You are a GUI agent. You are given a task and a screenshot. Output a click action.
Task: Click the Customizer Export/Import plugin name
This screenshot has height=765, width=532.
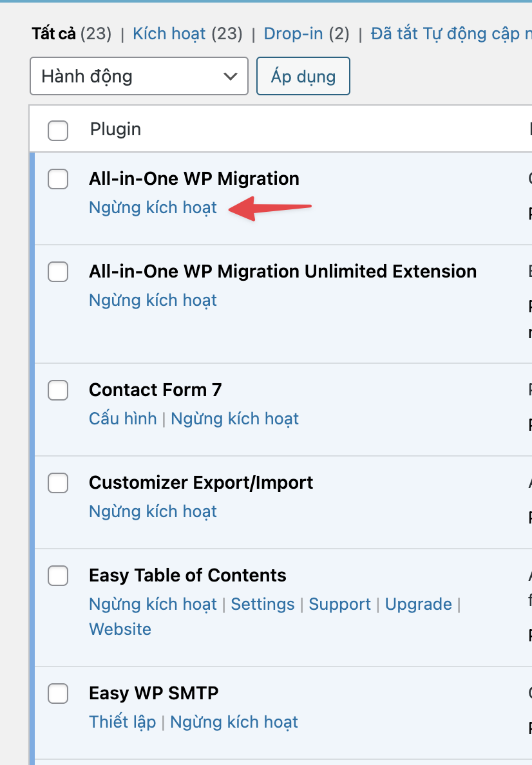(200, 483)
